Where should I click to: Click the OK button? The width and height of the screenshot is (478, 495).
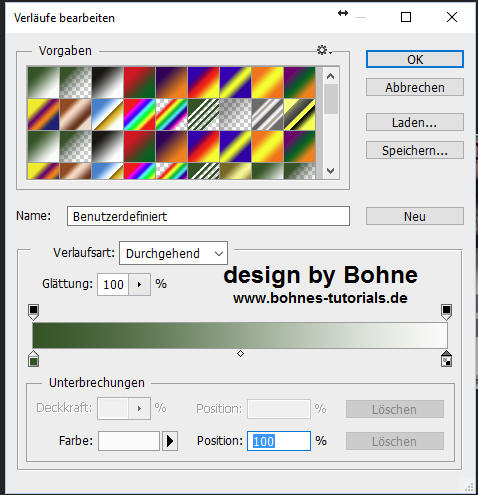(415, 59)
